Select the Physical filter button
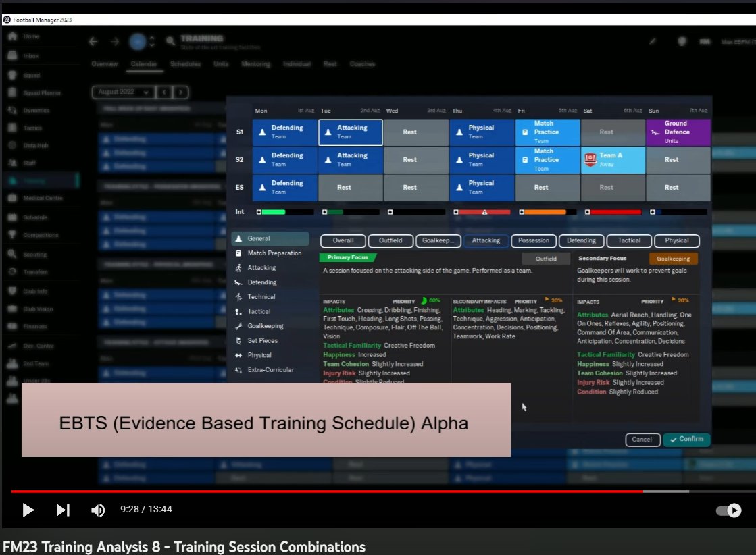 click(676, 240)
